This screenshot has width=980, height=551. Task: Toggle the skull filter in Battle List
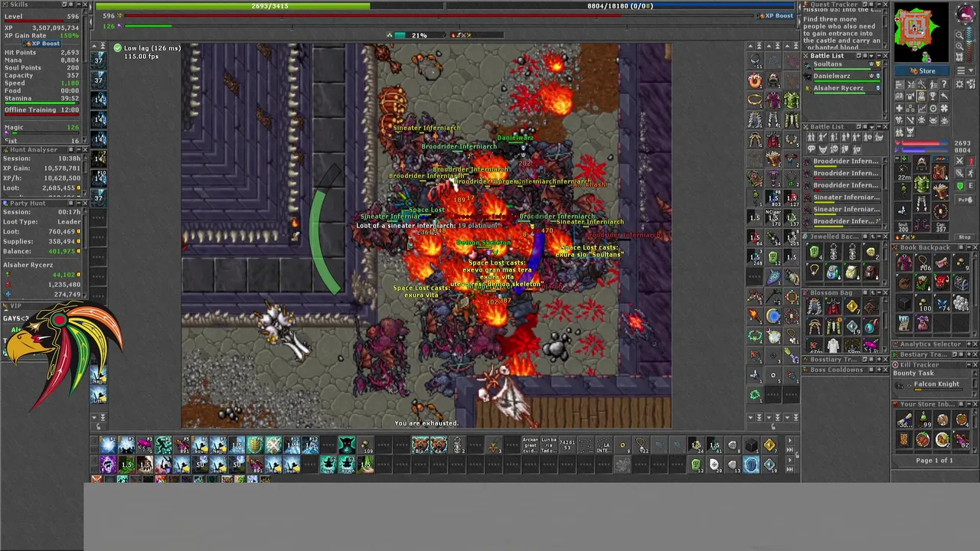[835, 149]
